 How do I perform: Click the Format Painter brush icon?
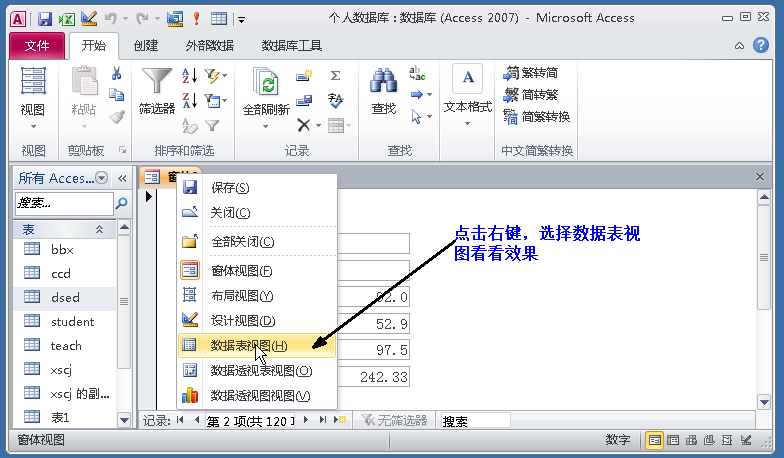[x=117, y=116]
